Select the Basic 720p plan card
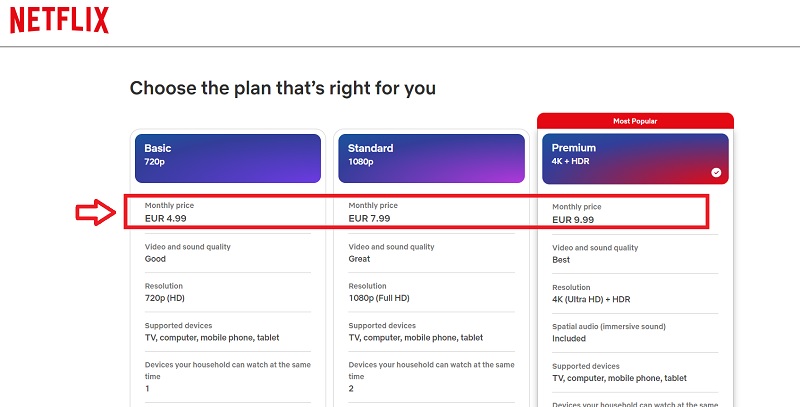800x407 pixels. (x=228, y=159)
